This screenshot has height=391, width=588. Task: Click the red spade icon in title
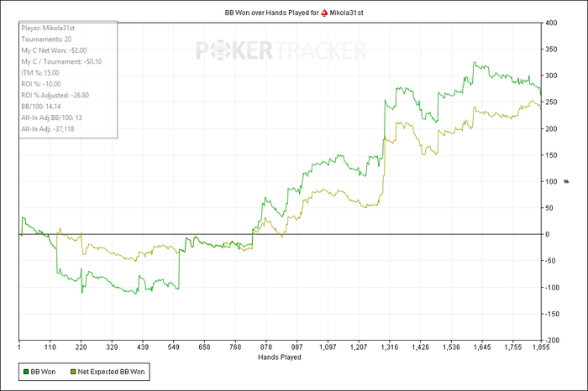tap(324, 13)
